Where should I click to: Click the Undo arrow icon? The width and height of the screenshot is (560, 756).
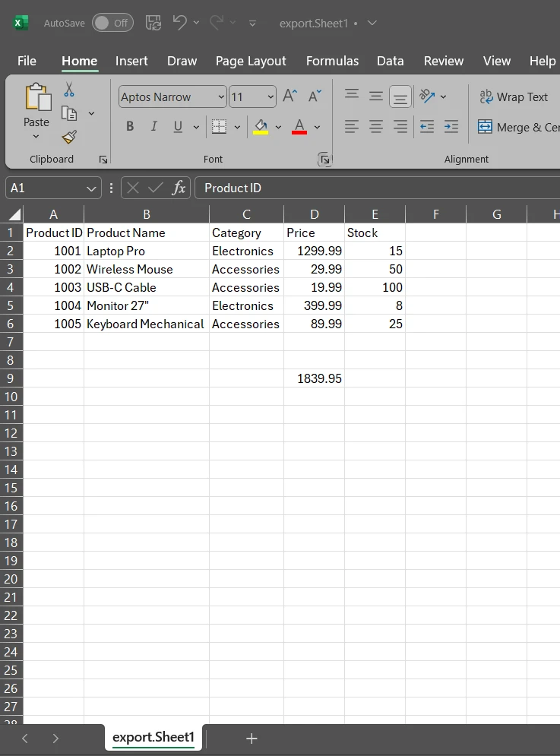click(179, 23)
